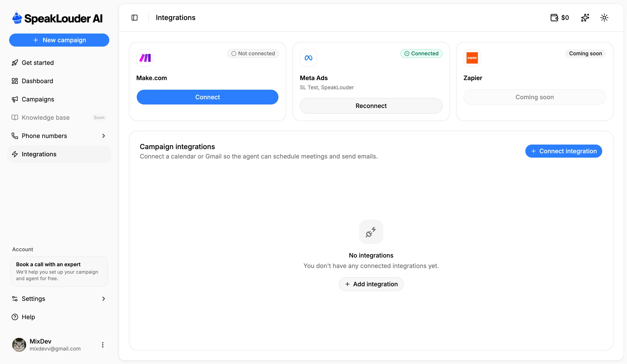The height and width of the screenshot is (364, 627).
Task: Expand the Settings chevron
Action: (103, 298)
